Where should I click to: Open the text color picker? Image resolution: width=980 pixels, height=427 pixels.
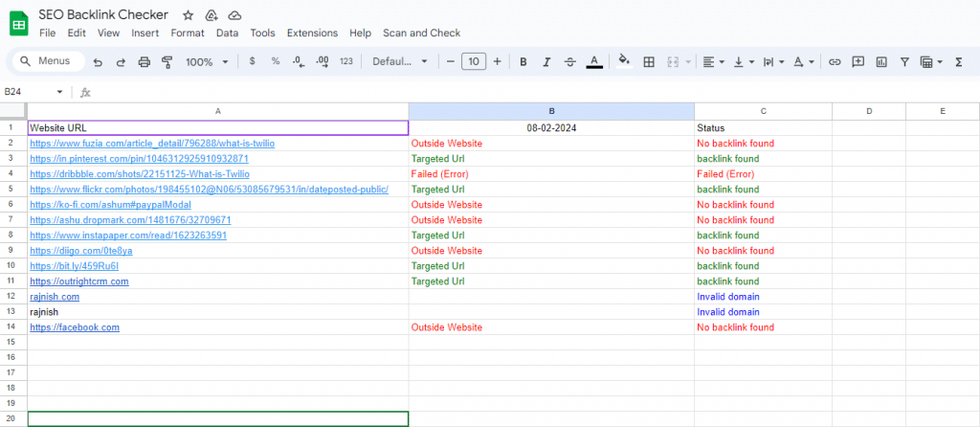594,61
